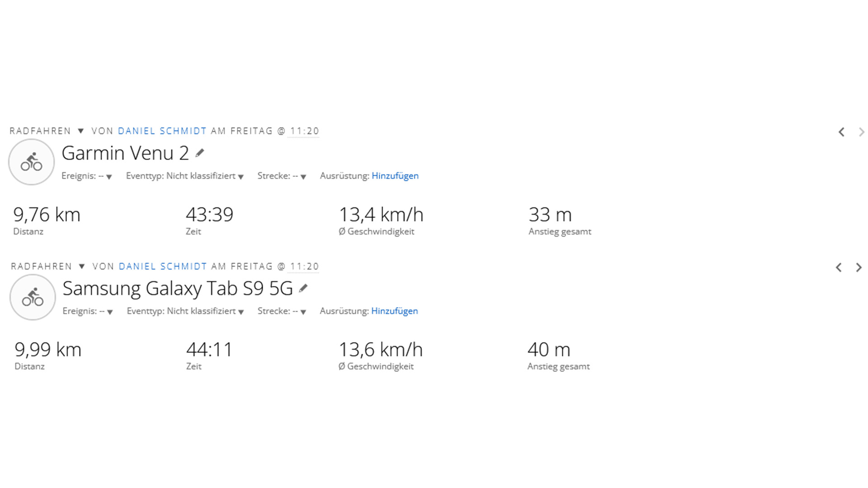This screenshot has width=868, height=488.
Task: Open Radfahren activity type dropdown for Garmin
Action: click(x=80, y=131)
